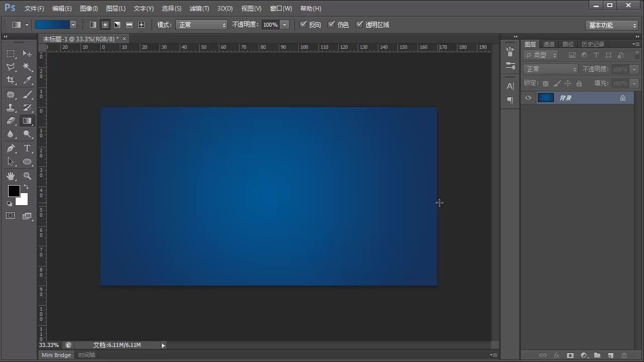644x362 pixels.
Task: Open the Character panel icon
Action: [x=510, y=86]
